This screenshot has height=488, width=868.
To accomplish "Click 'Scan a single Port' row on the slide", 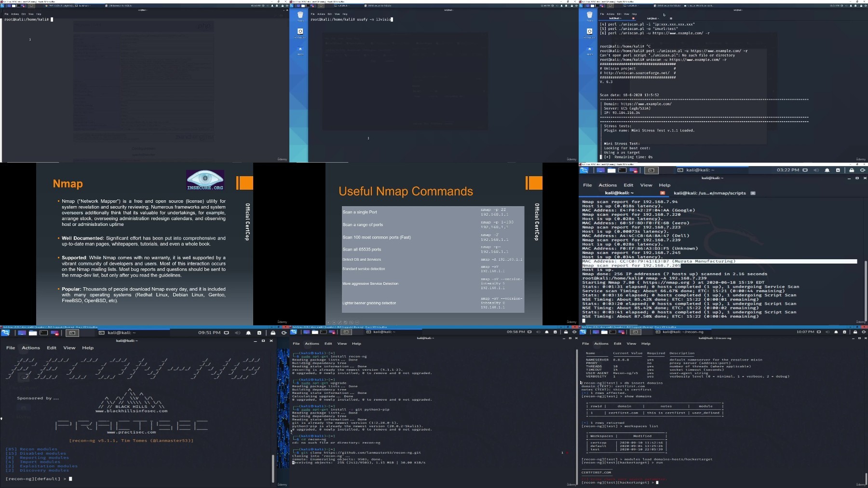I will [433, 212].
